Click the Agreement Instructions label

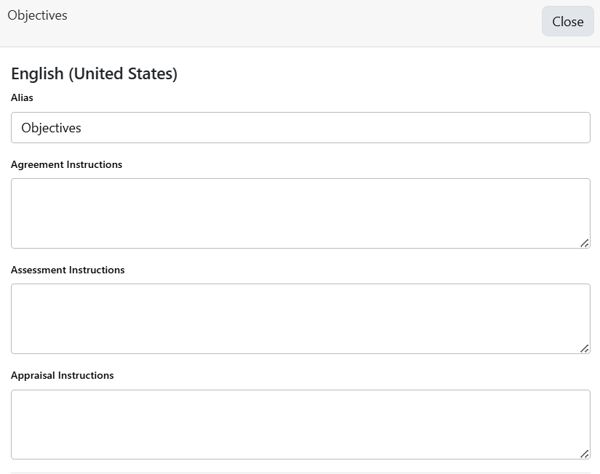[66, 164]
